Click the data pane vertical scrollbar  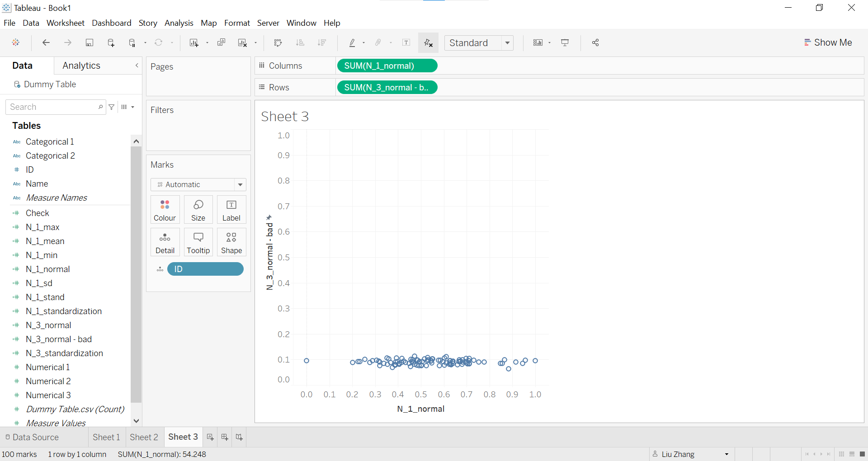click(136, 274)
